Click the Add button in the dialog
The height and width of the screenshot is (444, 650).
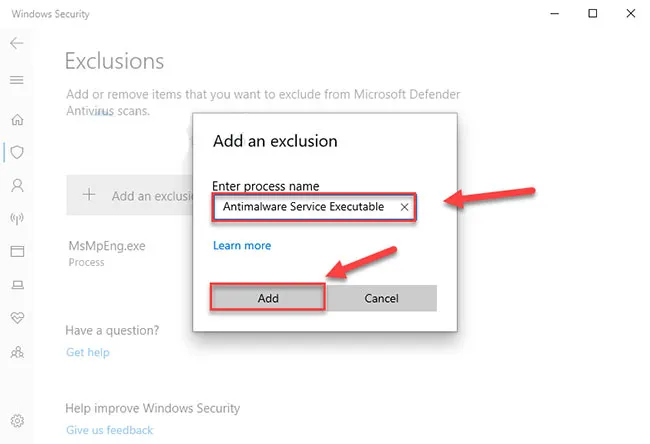tap(267, 298)
